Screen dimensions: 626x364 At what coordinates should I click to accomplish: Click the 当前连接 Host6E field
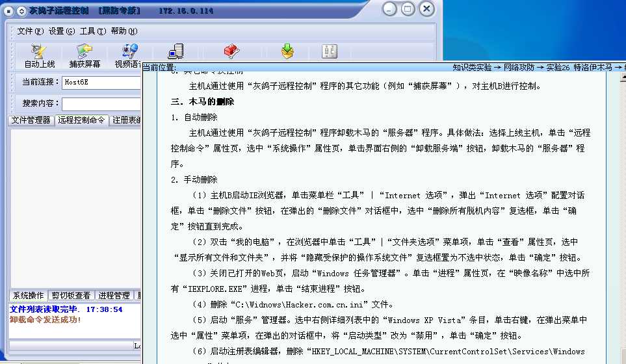[101, 82]
